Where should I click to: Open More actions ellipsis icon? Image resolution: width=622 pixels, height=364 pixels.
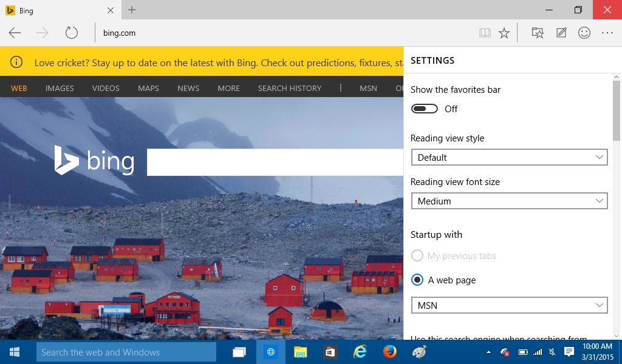pos(607,33)
